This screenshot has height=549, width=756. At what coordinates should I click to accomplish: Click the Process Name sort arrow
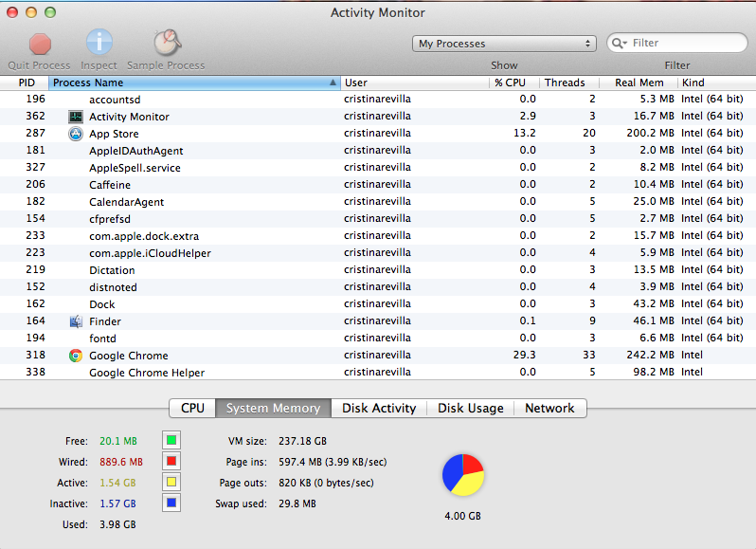tap(333, 82)
